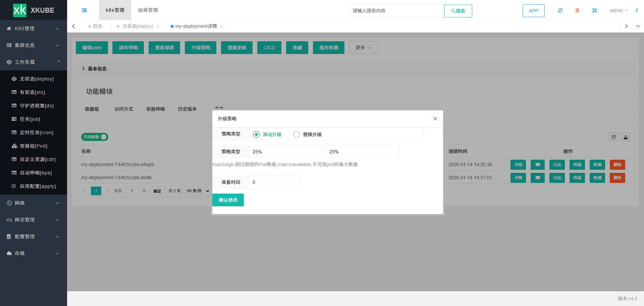The height and width of the screenshot is (306, 644).
Task: Click 终端 for pod xh4tk
Action: pos(577,178)
